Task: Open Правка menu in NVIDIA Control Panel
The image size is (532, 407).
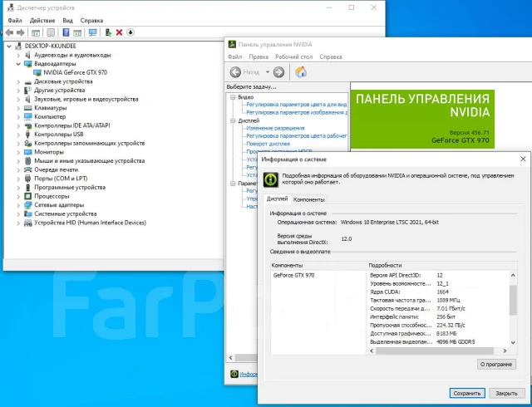Action: [259, 57]
